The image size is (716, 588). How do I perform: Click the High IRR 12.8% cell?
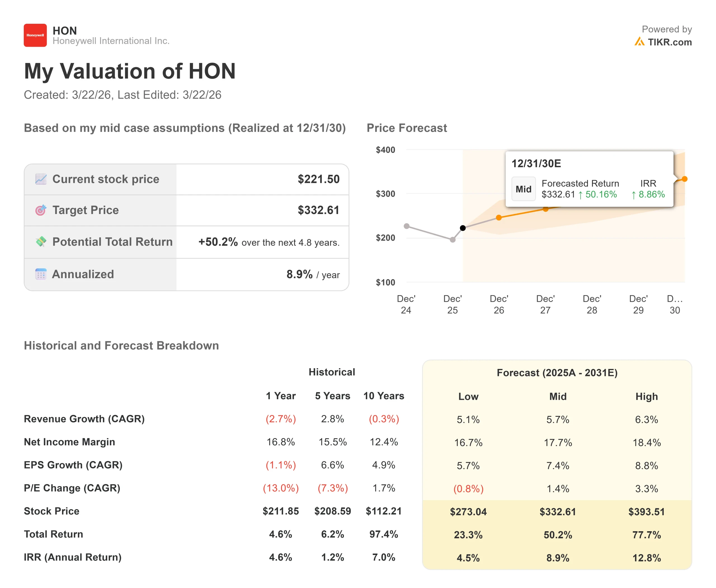646,558
